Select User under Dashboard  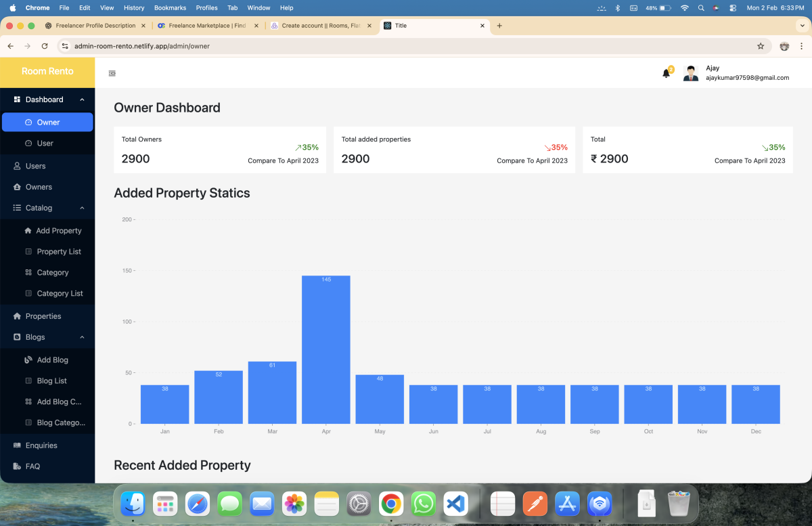[x=45, y=144]
